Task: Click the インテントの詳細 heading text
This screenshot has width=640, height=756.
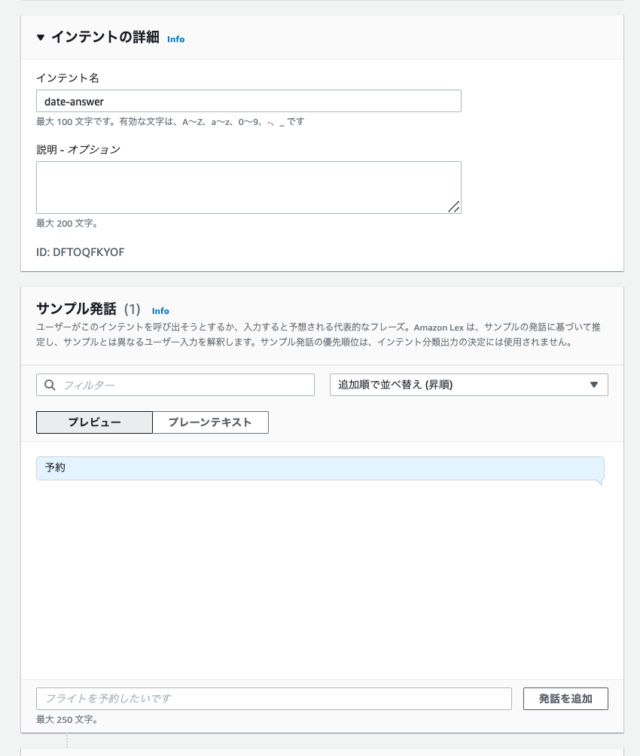Action: 105,37
